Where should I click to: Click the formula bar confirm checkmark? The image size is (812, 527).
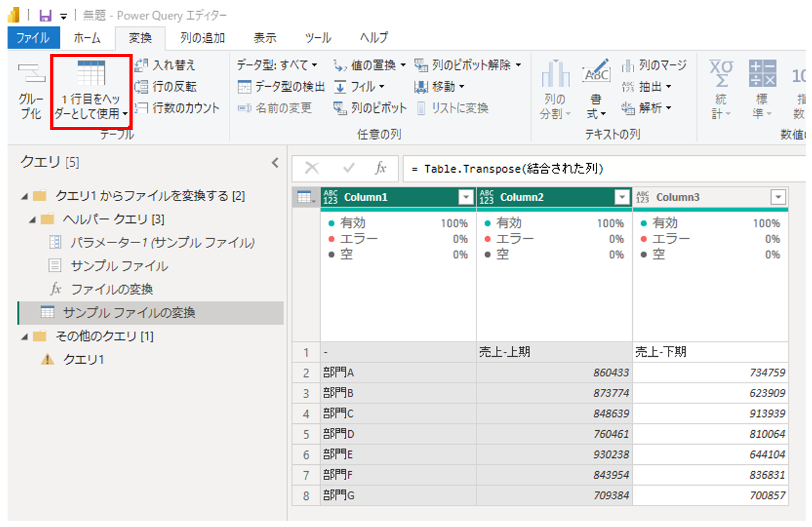point(349,168)
